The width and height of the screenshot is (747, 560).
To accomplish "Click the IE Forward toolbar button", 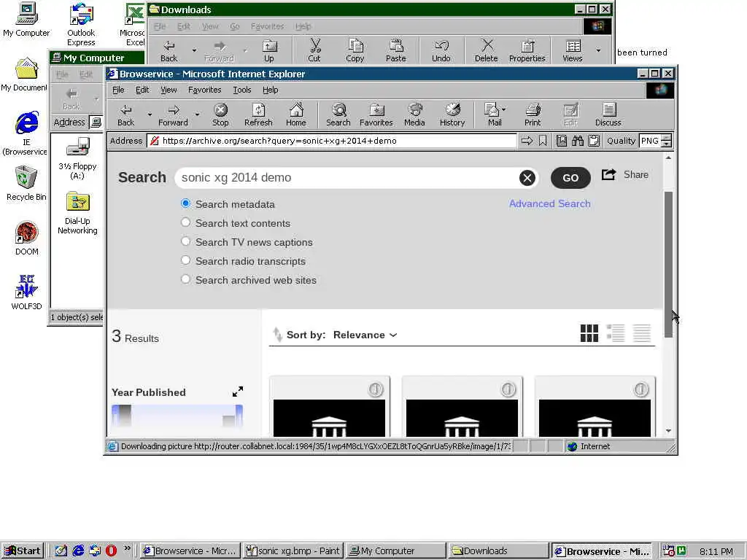I will pos(173,114).
